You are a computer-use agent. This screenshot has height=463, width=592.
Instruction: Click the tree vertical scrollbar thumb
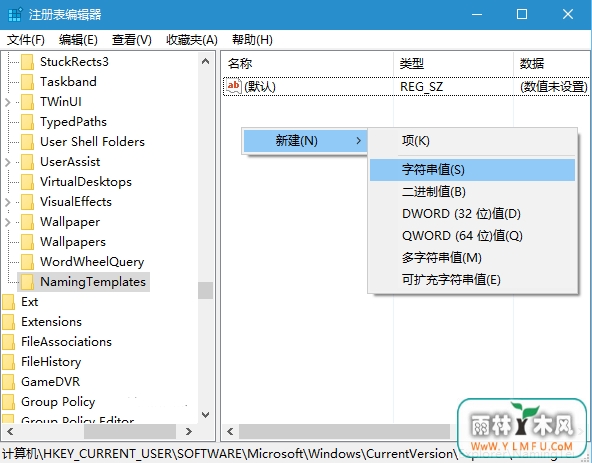click(x=205, y=290)
